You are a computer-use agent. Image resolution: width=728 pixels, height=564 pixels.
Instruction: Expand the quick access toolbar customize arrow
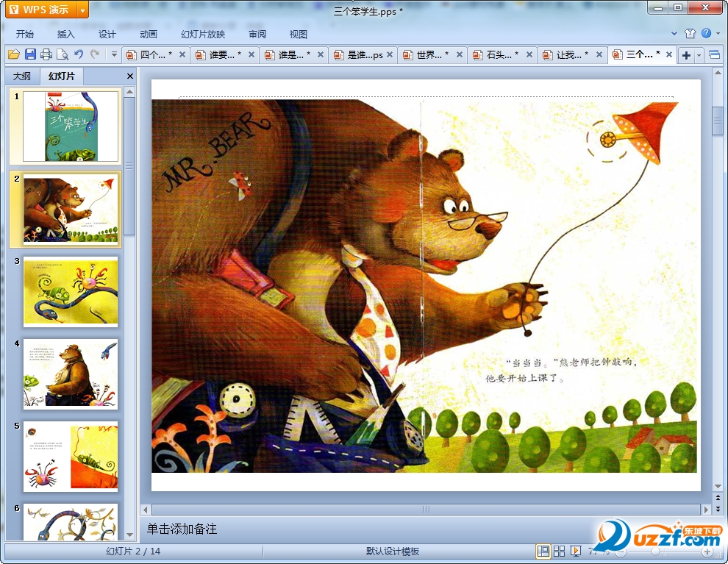114,54
